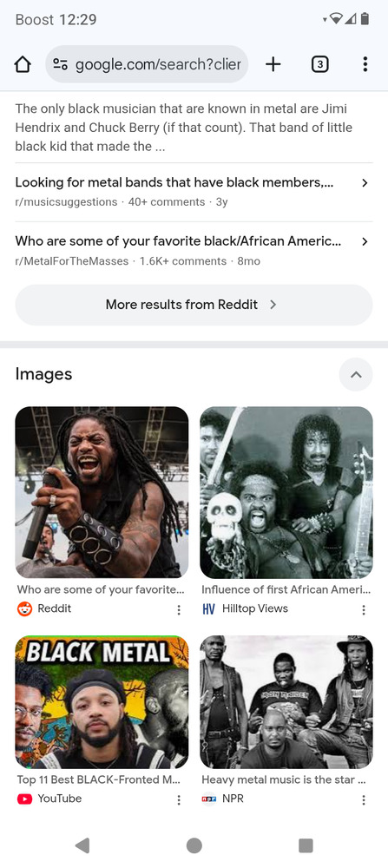Tap Android recent apps square button

(306, 845)
